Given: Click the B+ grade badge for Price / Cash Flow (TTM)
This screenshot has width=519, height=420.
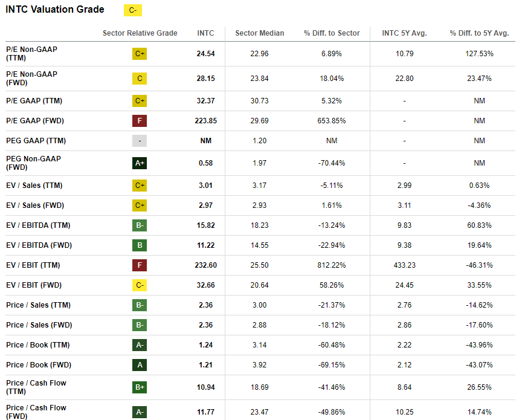Looking at the screenshot, I should coord(140,387).
